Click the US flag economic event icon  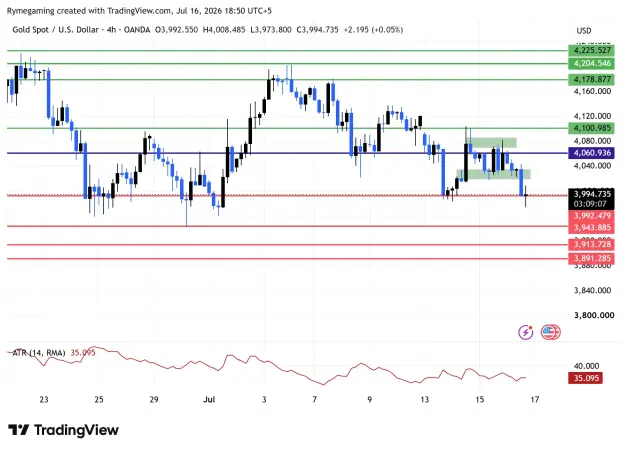coord(550,332)
